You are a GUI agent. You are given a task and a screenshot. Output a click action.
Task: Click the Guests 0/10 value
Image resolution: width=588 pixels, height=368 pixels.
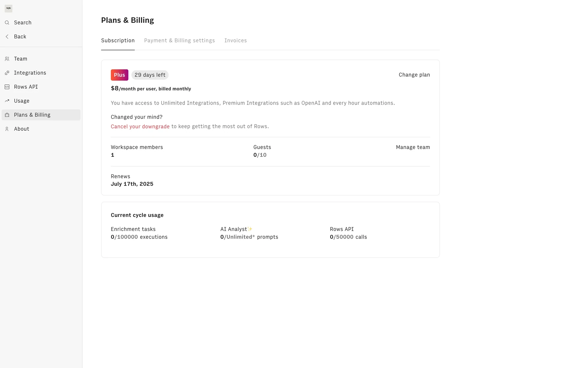(x=260, y=155)
